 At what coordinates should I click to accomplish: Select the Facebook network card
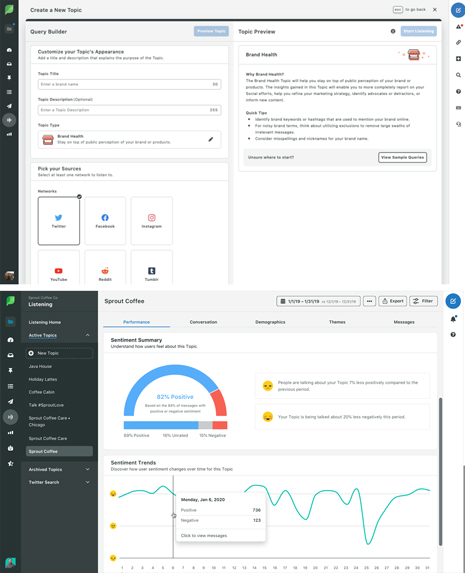point(105,221)
